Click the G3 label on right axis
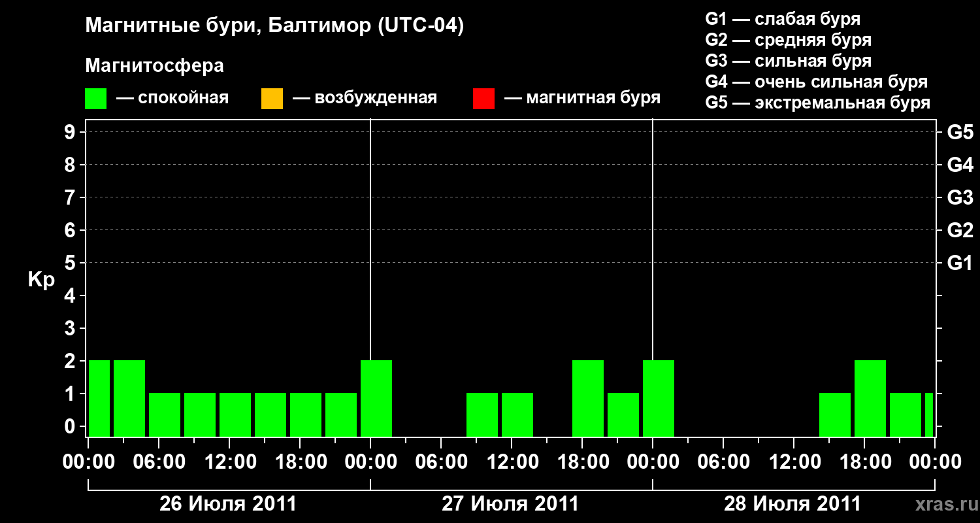This screenshot has height=523, width=980. 960,198
